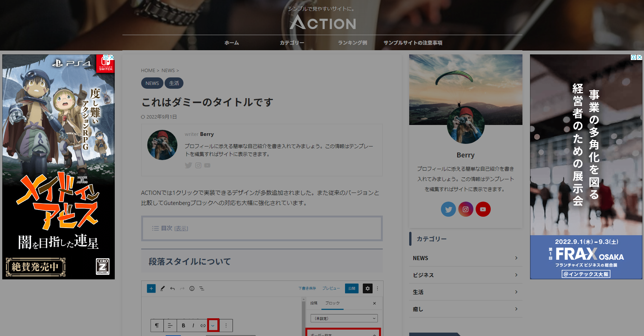Open the embedded block editor screenshot image

262,308
